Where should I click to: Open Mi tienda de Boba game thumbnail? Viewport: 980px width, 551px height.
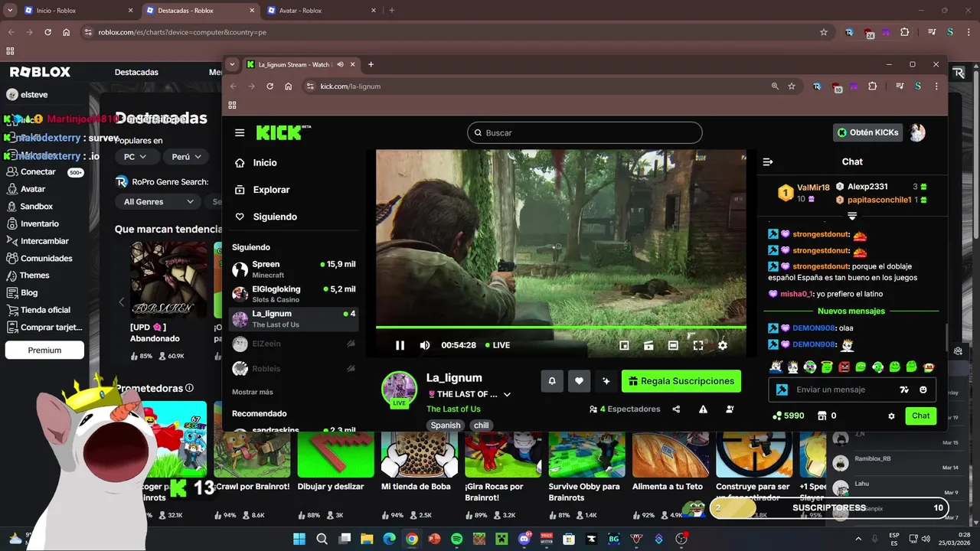pyautogui.click(x=420, y=455)
